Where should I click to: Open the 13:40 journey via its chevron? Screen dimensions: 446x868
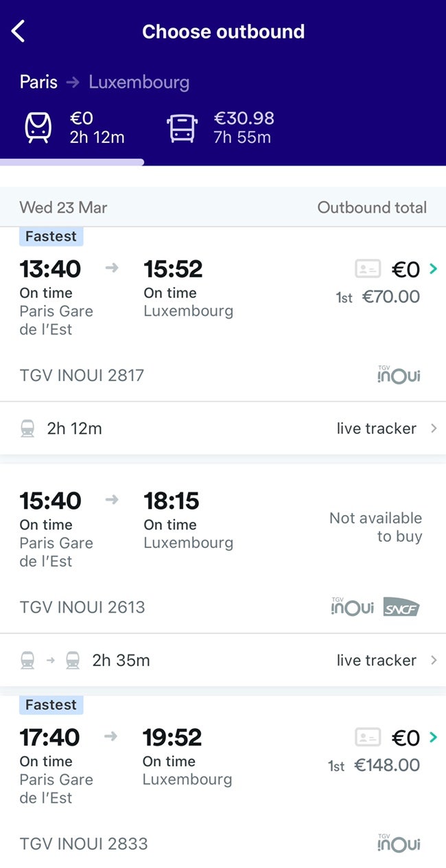tap(432, 269)
